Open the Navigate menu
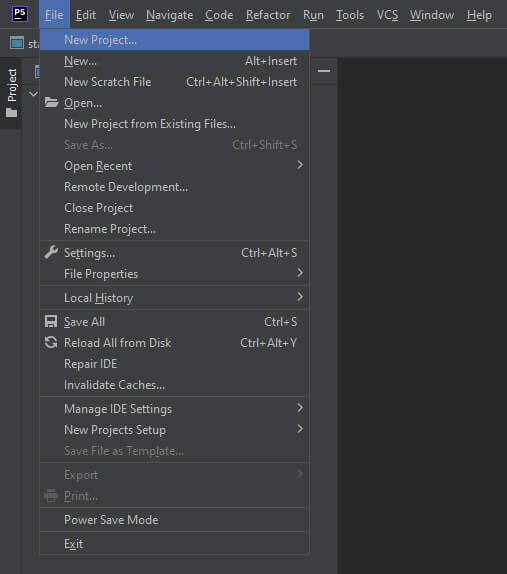This screenshot has height=574, width=507. pyautogui.click(x=169, y=15)
